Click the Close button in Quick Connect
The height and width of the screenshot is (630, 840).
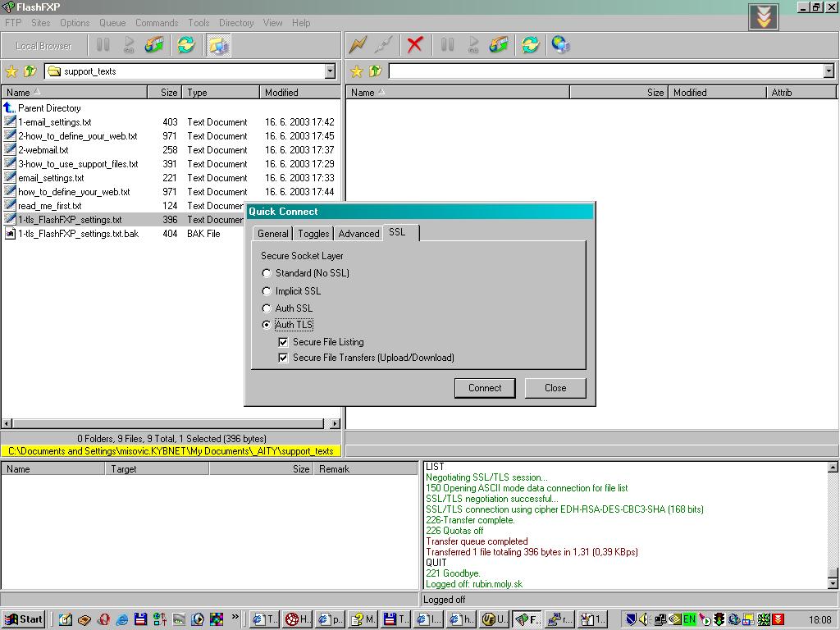pos(555,388)
